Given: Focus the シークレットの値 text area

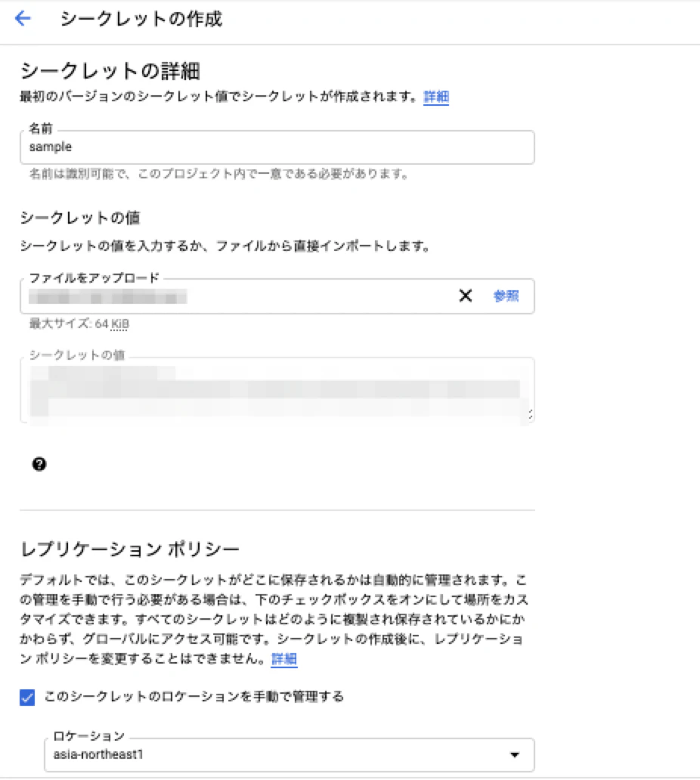Looking at the screenshot, I should click(277, 391).
